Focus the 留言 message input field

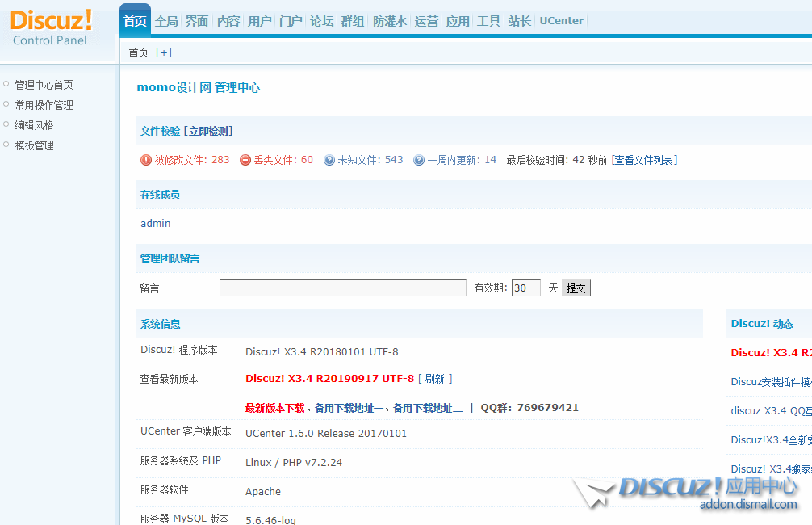tap(343, 288)
